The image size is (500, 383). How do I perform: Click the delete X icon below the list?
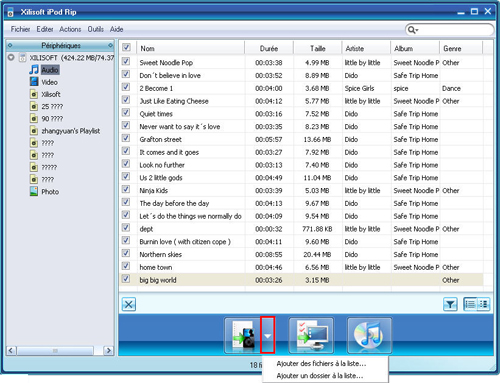[129, 304]
